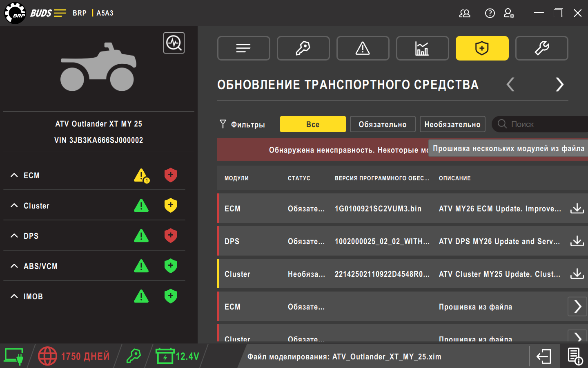Open ECM Прошивка из файла row arrow

[577, 306]
